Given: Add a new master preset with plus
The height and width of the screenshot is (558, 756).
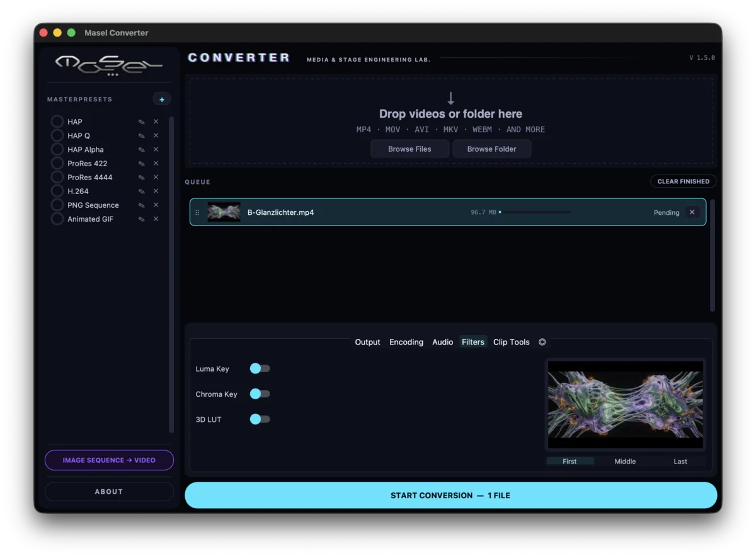Looking at the screenshot, I should pyautogui.click(x=162, y=100).
